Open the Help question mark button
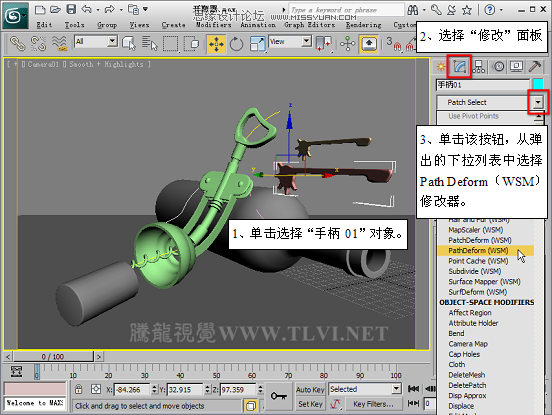This screenshot has width=552, height=415. [490, 10]
